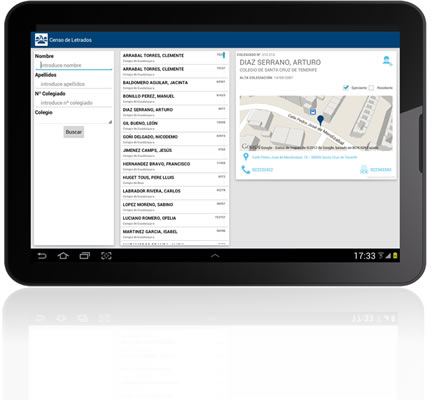Tap the Censo de Letrados title
This screenshot has height=400, width=432.
pos(70,40)
